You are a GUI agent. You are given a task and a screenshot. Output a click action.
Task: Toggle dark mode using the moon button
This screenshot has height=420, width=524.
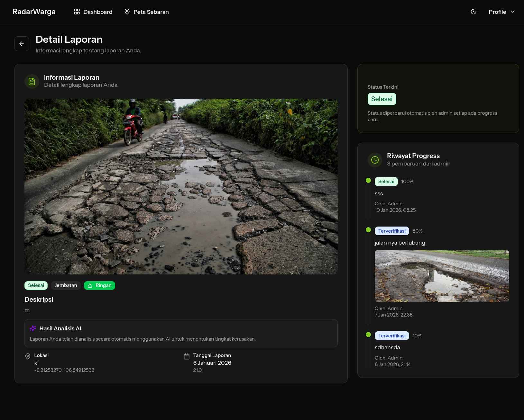point(473,12)
